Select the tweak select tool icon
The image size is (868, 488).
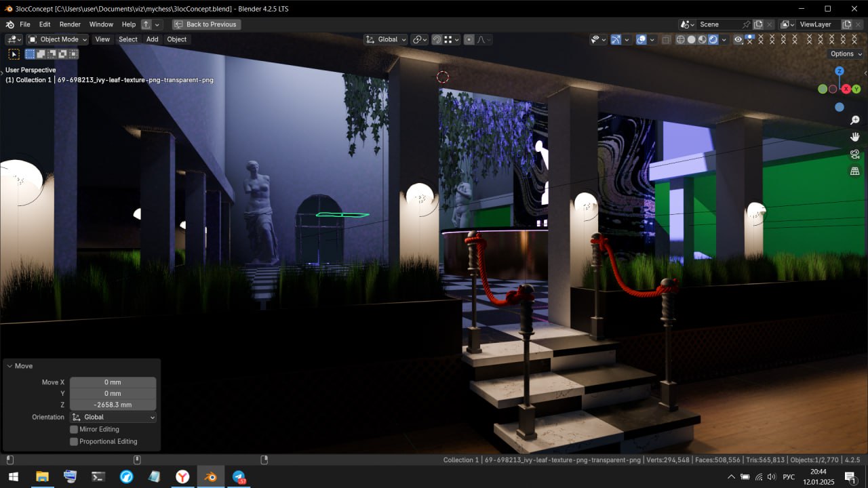tap(14, 54)
